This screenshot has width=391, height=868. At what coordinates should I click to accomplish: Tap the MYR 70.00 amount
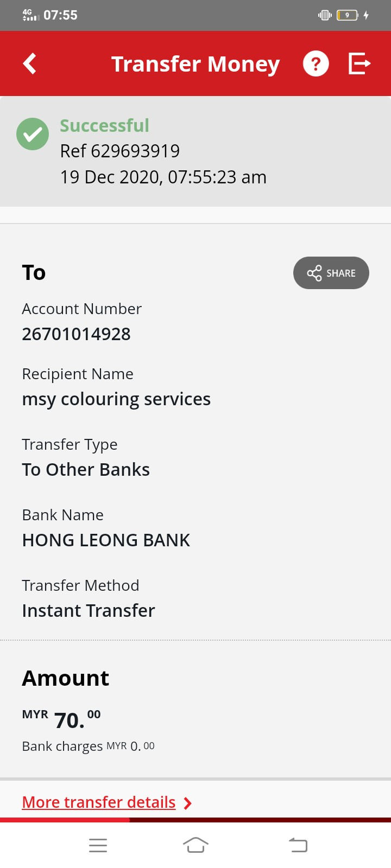pos(61,720)
